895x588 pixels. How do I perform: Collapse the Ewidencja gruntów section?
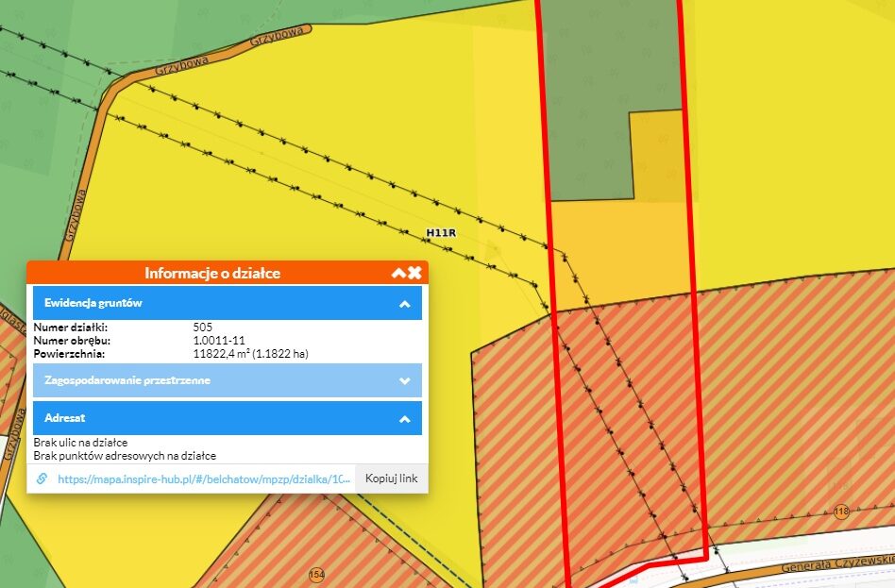click(x=404, y=304)
